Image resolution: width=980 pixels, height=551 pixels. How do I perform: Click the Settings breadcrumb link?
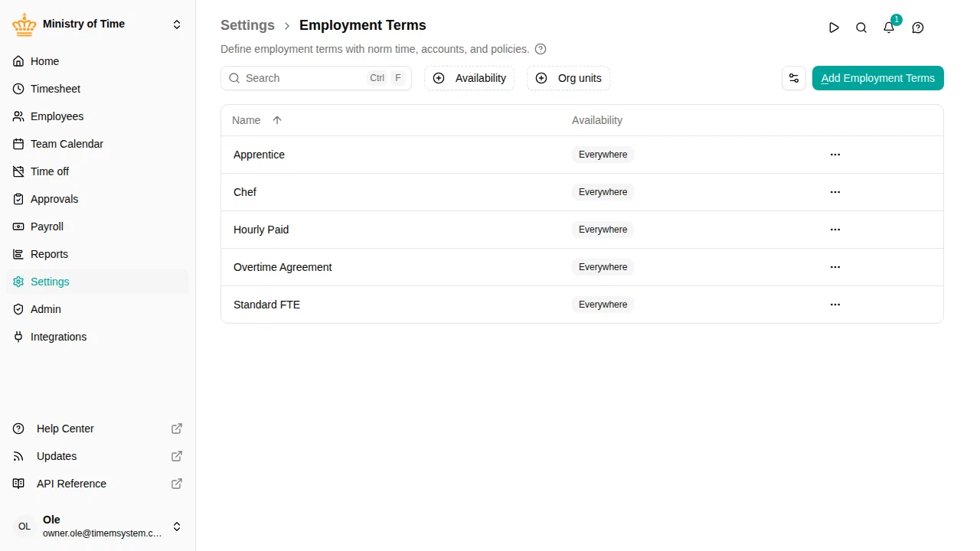click(x=247, y=25)
